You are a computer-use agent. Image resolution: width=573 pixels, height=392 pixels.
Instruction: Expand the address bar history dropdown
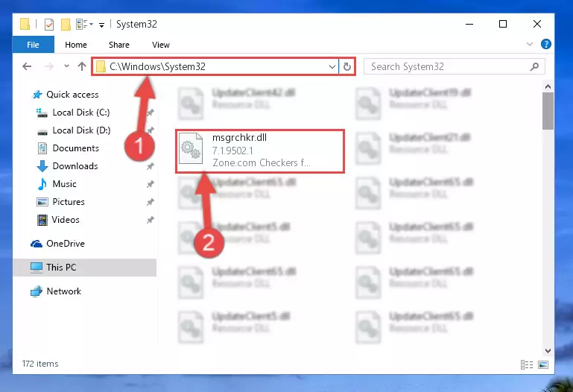pyautogui.click(x=332, y=66)
